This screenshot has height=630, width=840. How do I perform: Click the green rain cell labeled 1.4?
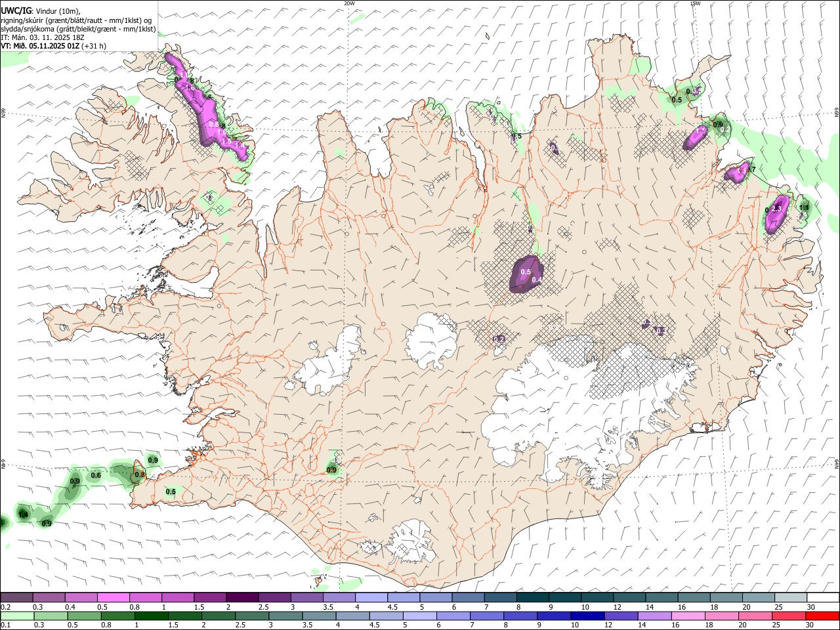pyautogui.click(x=23, y=513)
